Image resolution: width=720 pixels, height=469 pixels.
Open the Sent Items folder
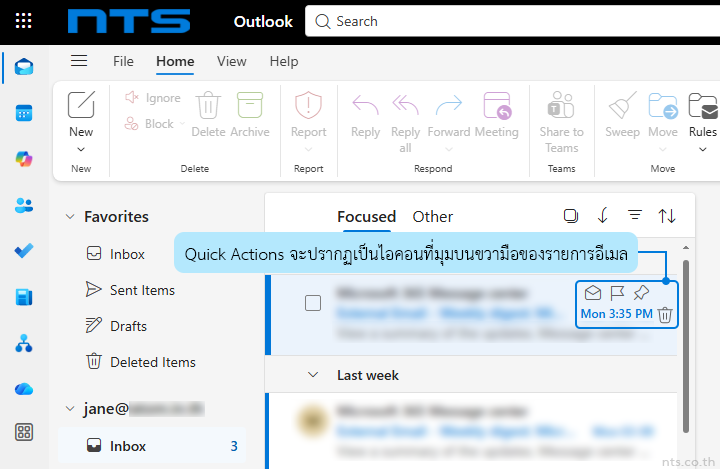pyautogui.click(x=130, y=290)
